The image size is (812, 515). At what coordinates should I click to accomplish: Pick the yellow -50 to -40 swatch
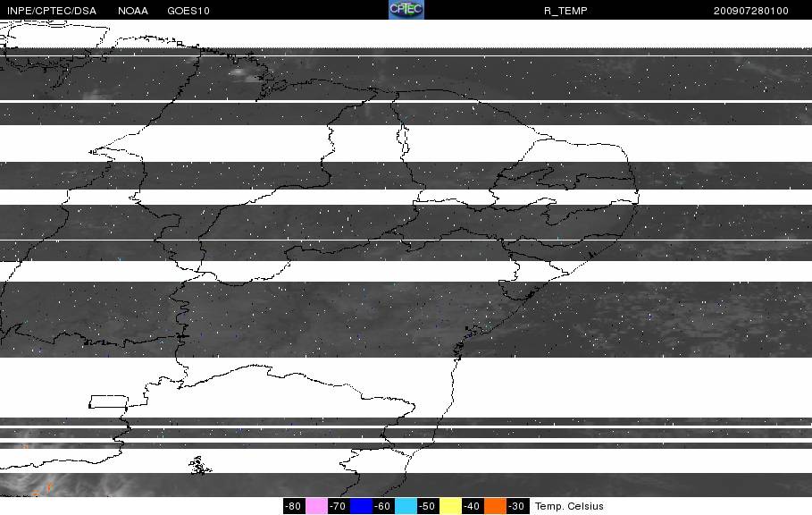(x=450, y=506)
